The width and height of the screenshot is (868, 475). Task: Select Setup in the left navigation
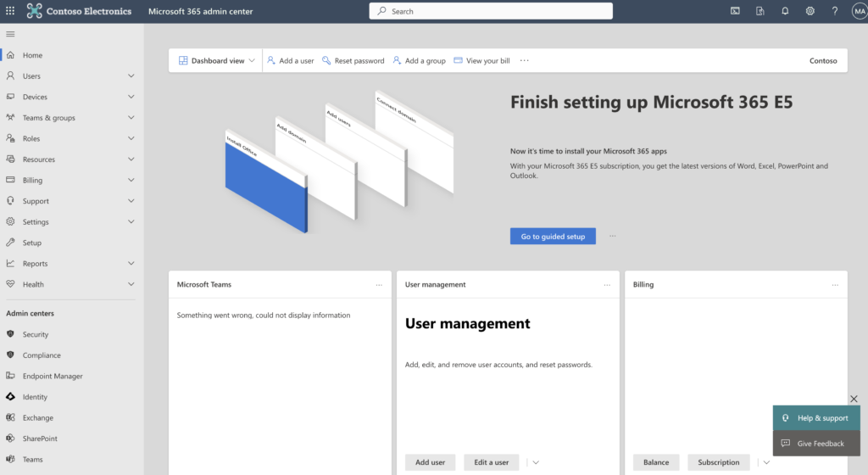pyautogui.click(x=32, y=243)
